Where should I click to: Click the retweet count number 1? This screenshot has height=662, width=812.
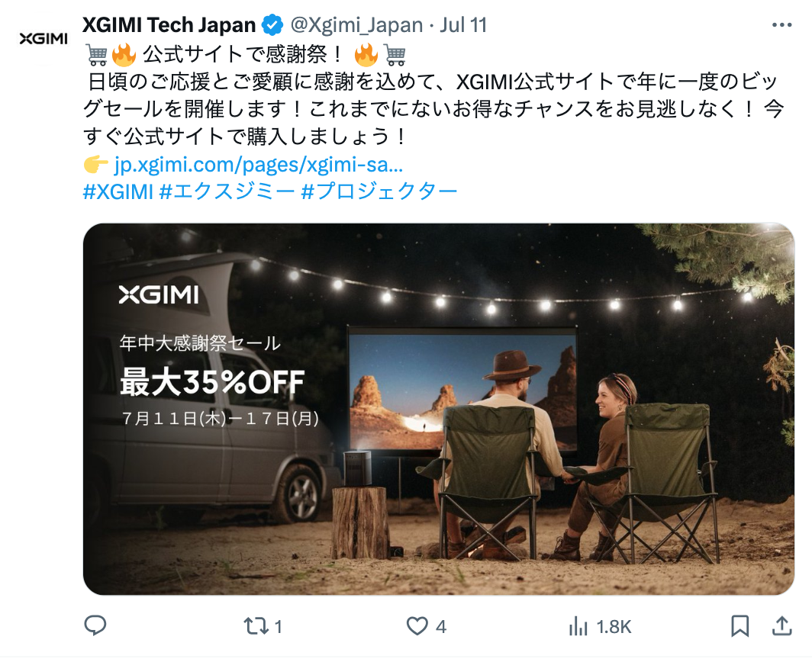point(278,627)
